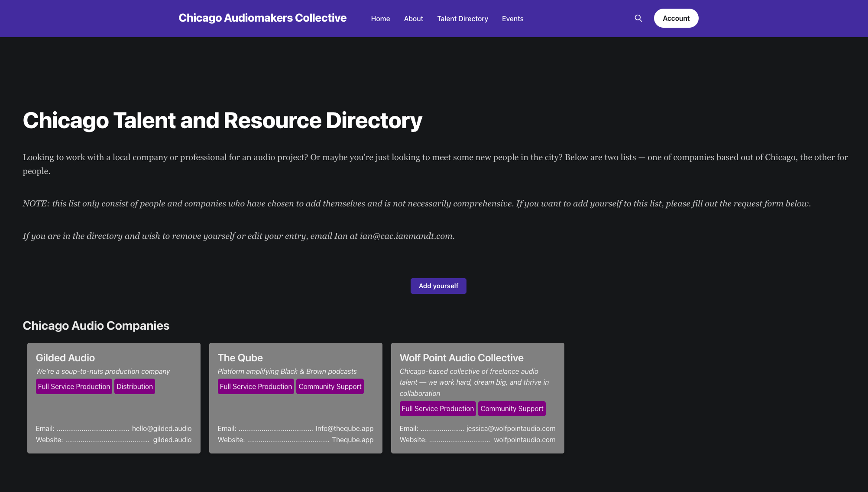Click the paragraph starting 'Looking to work with'
Screen dimensions: 868x492
tap(435, 164)
